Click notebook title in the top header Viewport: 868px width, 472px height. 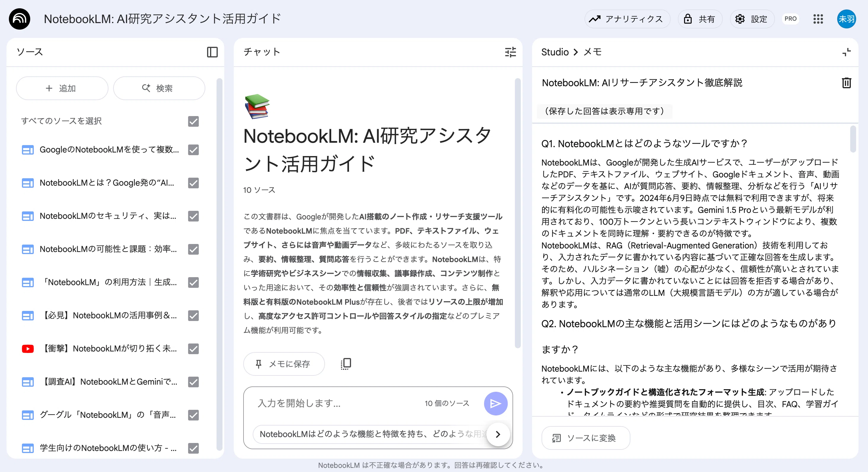coord(162,19)
